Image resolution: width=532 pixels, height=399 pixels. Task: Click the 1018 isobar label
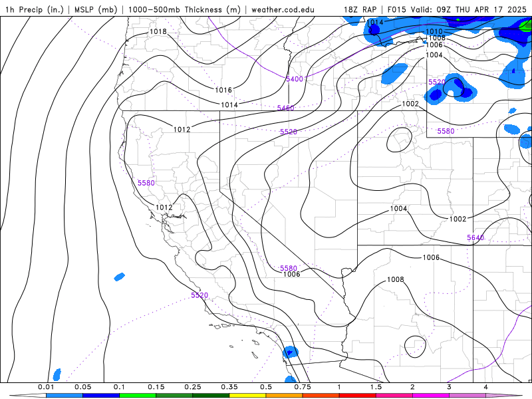[x=158, y=31]
